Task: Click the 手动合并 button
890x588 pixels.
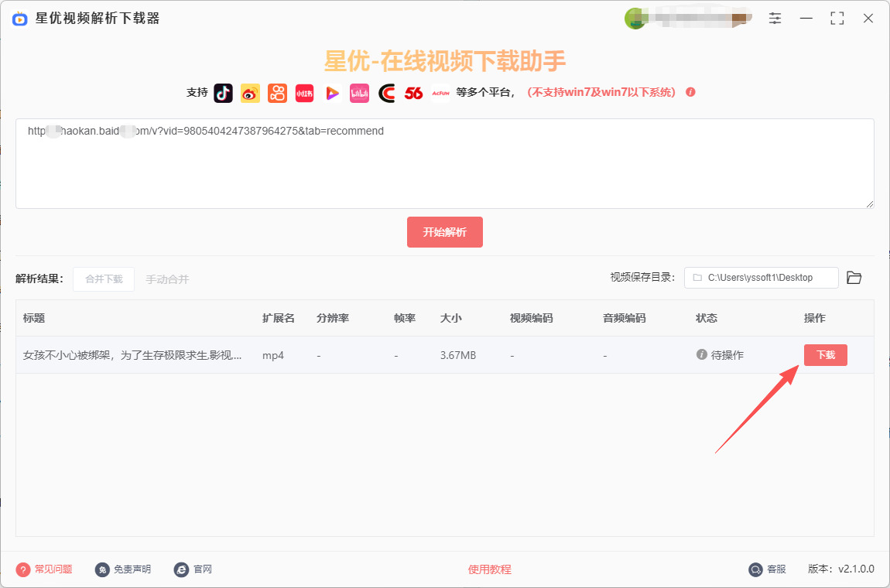Action: click(167, 279)
